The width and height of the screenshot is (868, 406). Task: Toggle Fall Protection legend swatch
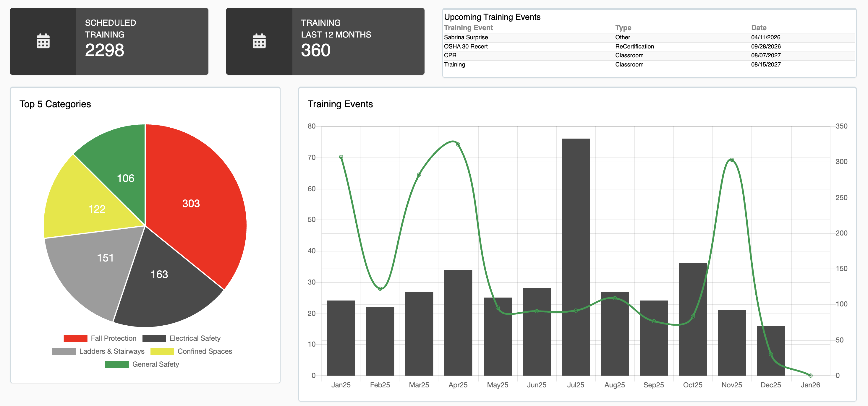click(75, 338)
